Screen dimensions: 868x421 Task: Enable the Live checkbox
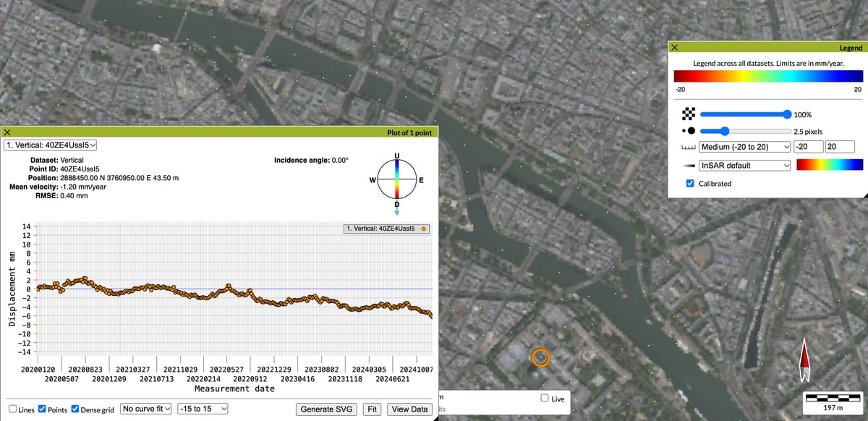point(545,399)
